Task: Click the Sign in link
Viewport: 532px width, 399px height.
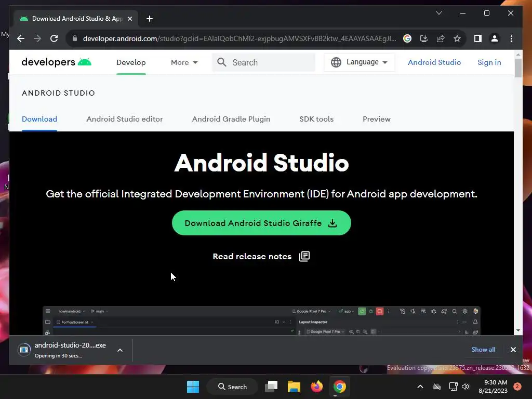Action: (x=489, y=62)
